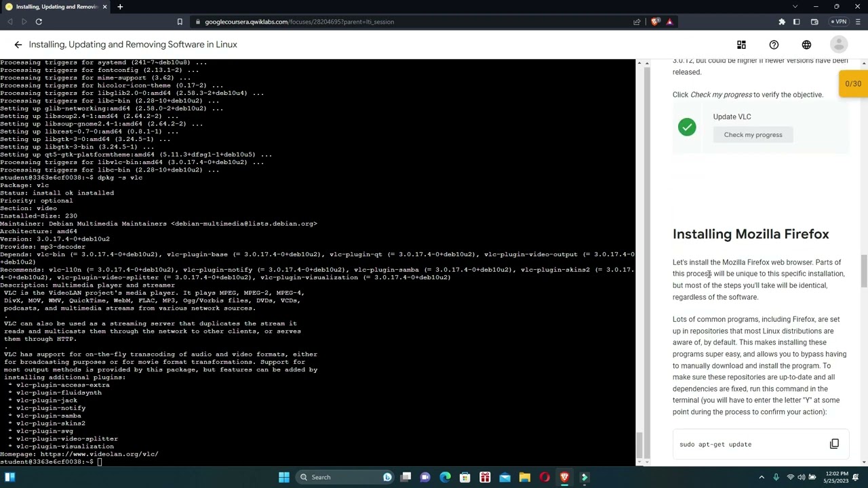Open Brave Rewards triangle icon

tap(669, 22)
